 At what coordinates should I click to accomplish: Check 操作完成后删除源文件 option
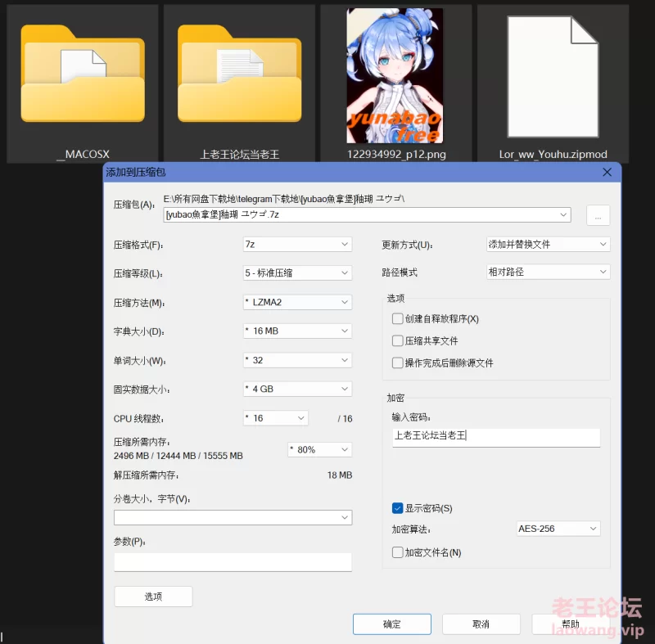[x=398, y=363]
